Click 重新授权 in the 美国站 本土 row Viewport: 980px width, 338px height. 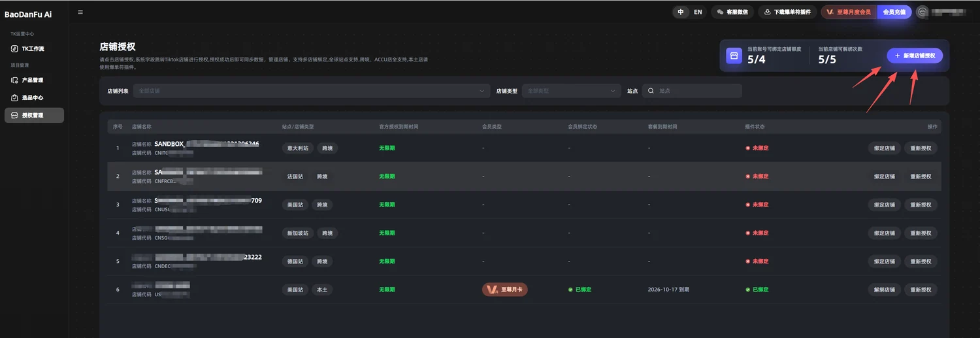[921, 290]
